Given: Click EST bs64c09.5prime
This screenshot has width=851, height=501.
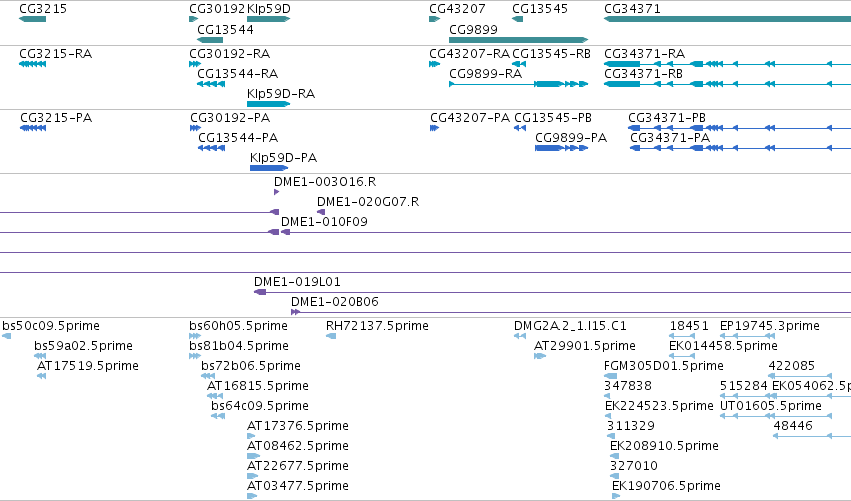Looking at the screenshot, I should click(x=259, y=407).
